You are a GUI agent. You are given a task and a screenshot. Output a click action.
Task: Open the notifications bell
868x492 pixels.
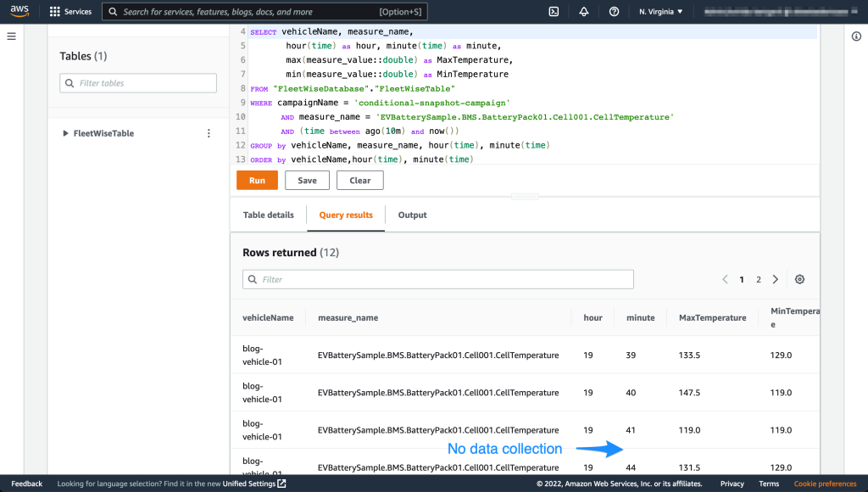click(584, 12)
